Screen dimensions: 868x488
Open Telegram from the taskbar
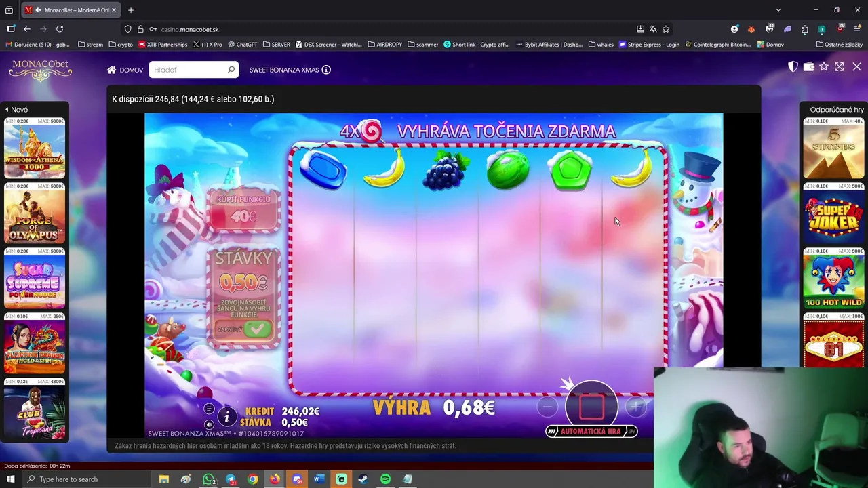(231, 479)
